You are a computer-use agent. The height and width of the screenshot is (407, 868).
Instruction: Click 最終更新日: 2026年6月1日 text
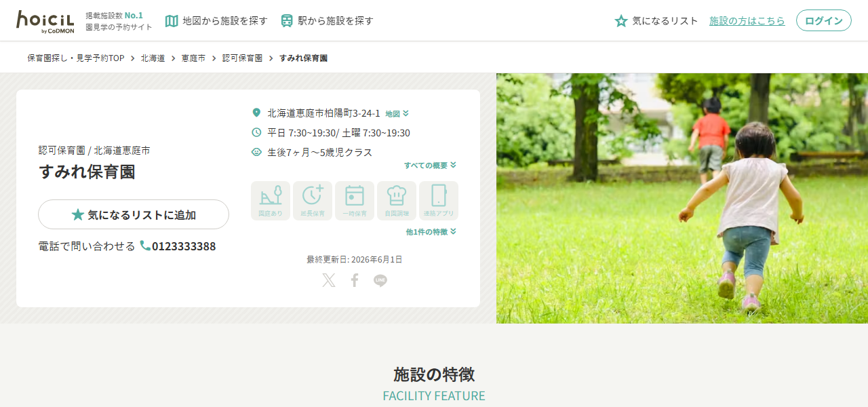[x=355, y=259]
